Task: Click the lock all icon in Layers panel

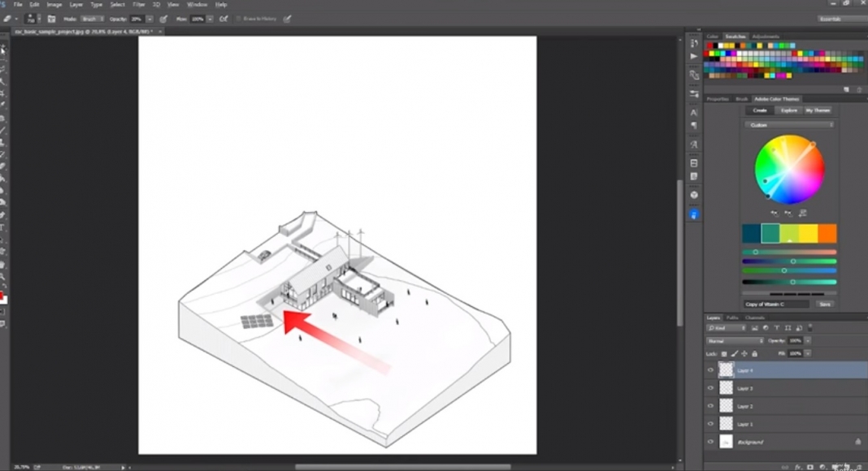Action: [x=754, y=354]
